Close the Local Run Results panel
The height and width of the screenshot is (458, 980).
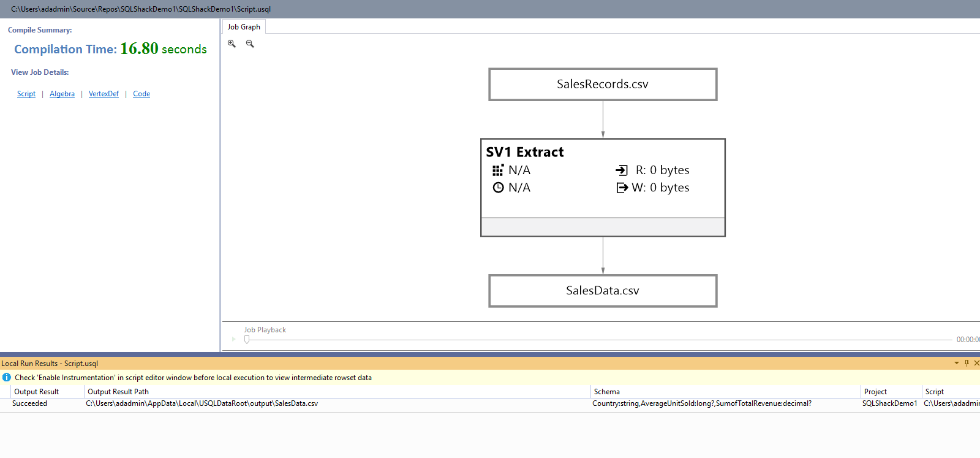[976, 363]
